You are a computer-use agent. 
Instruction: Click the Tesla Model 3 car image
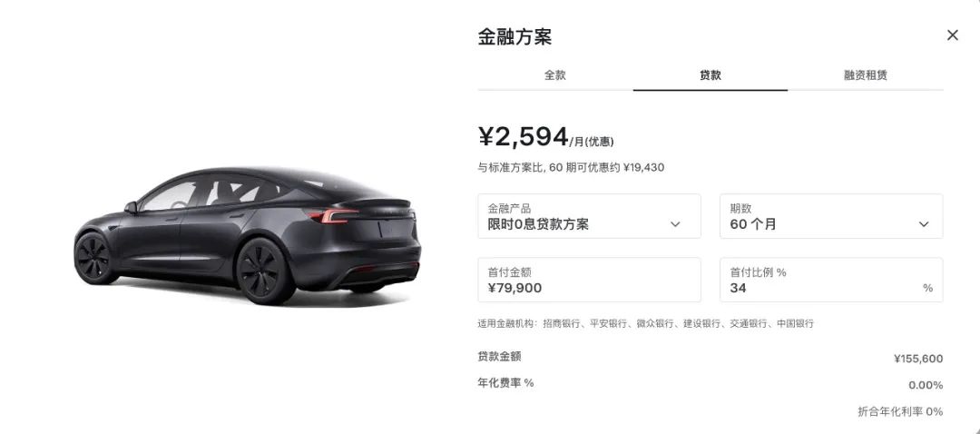pyautogui.click(x=248, y=236)
